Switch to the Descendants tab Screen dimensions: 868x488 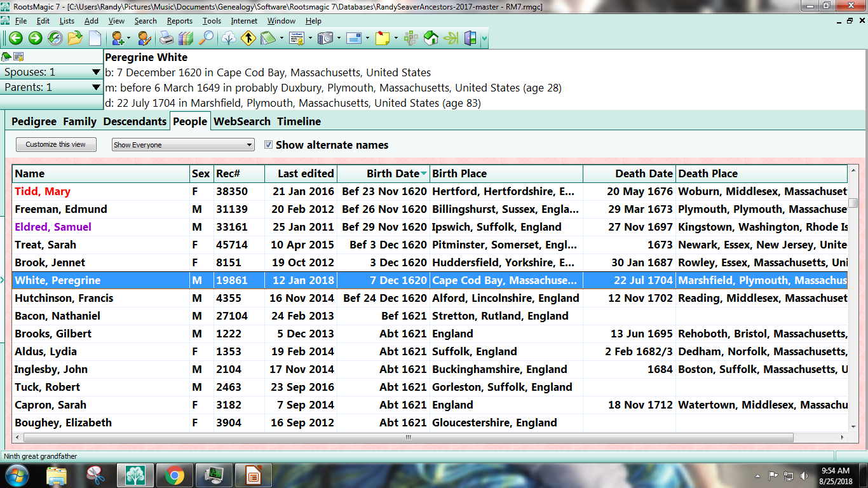click(135, 121)
